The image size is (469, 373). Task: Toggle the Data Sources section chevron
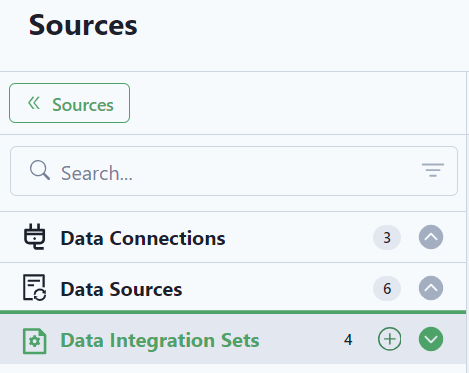(431, 288)
